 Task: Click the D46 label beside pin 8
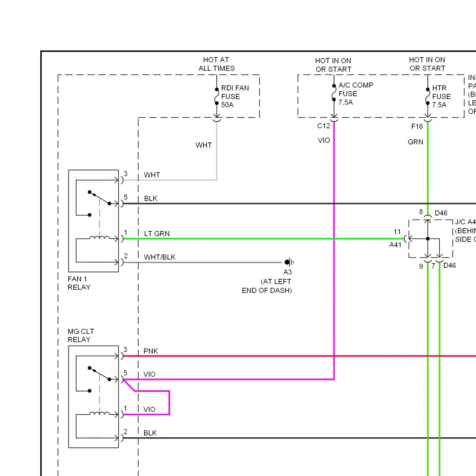tap(441, 213)
